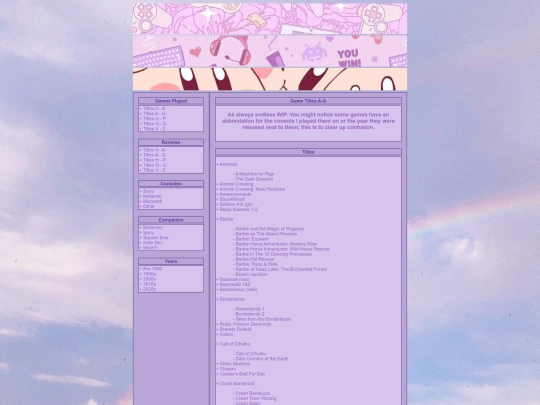The height and width of the screenshot is (405, 540).
Task: Click Borderlands 2 entry
Action: pos(250,314)
